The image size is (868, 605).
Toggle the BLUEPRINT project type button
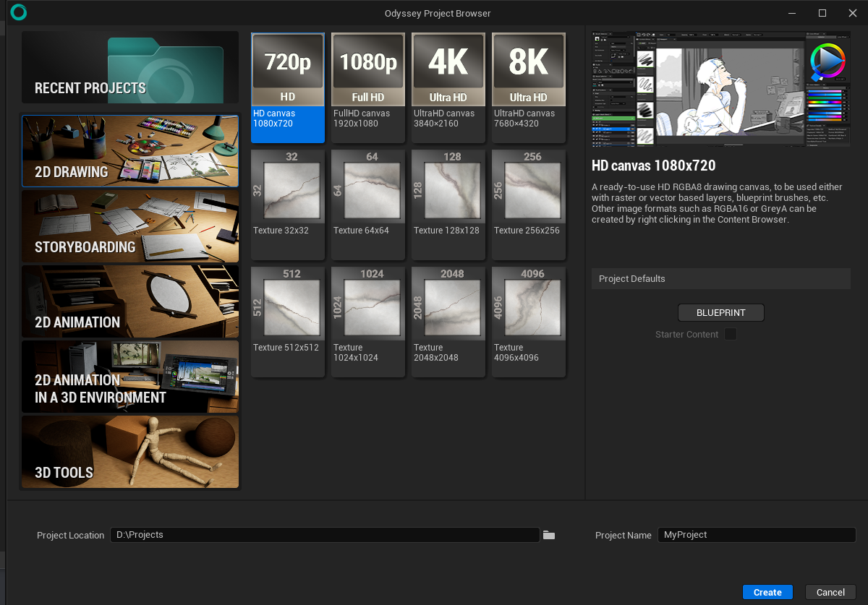tap(720, 313)
